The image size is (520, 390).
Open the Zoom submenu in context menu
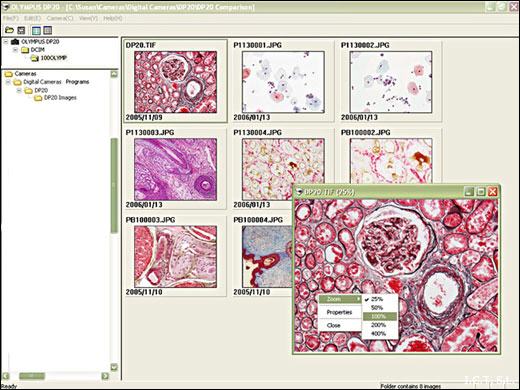coord(340,299)
